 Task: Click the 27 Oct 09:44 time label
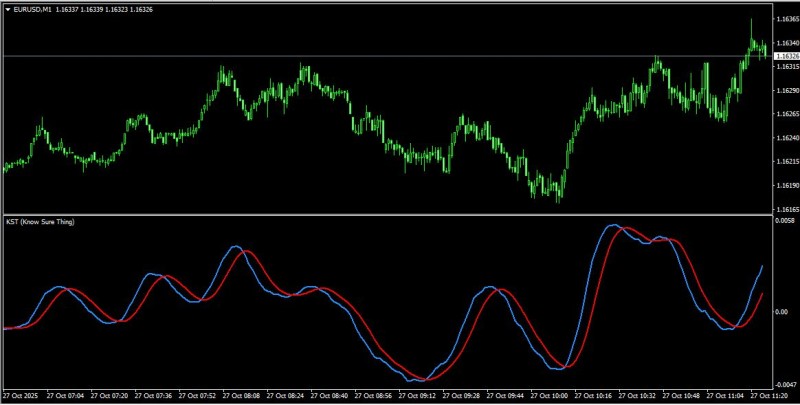coord(505,396)
